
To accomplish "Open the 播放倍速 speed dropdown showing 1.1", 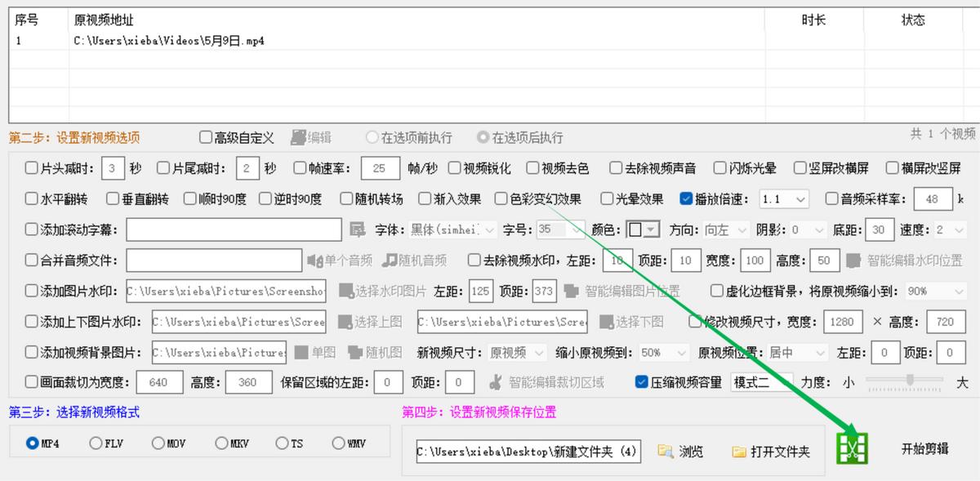I will [x=782, y=198].
